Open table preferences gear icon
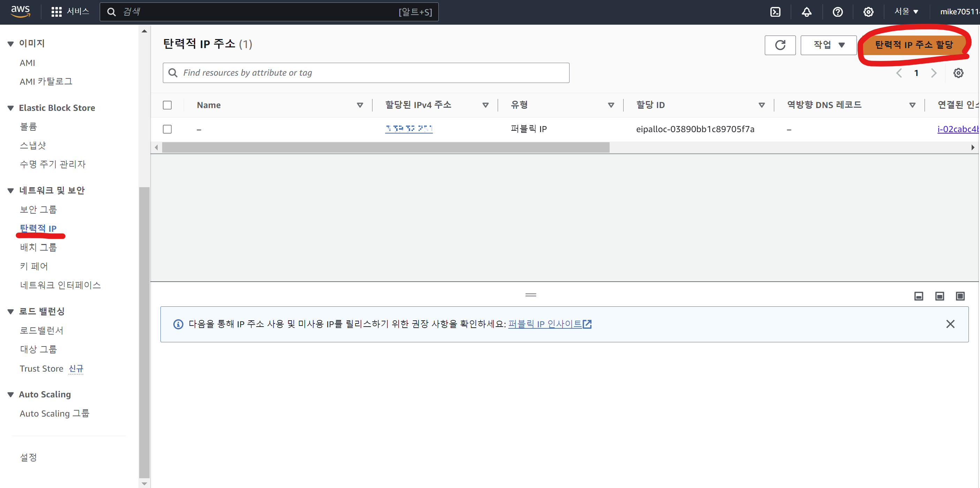This screenshot has height=488, width=980. point(958,73)
